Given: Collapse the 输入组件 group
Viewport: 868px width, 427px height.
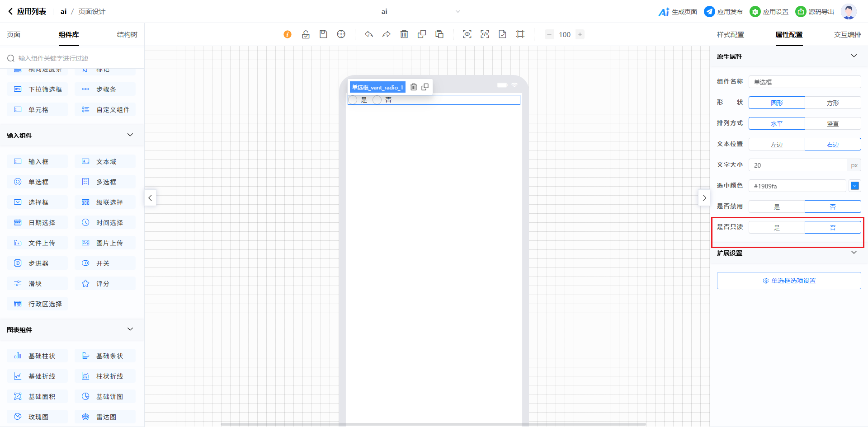Looking at the screenshot, I should (130, 135).
